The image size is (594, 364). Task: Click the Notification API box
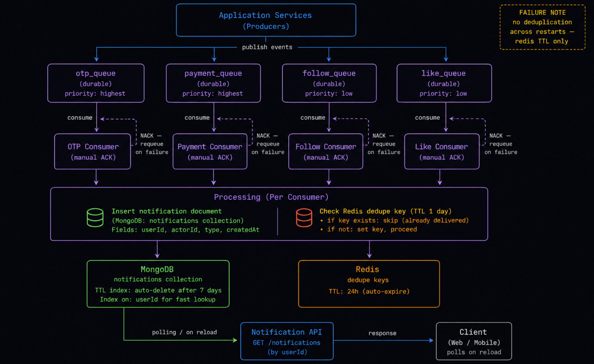(x=287, y=341)
